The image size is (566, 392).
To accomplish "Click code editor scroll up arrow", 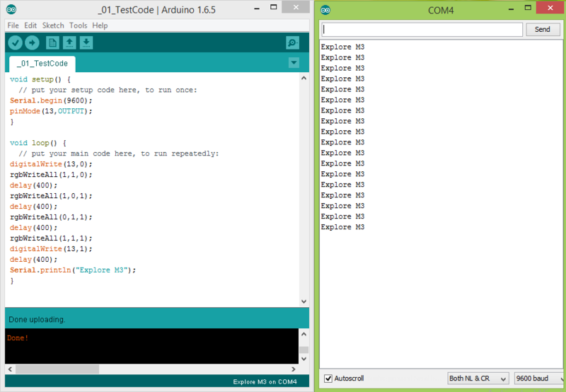I will (304, 78).
